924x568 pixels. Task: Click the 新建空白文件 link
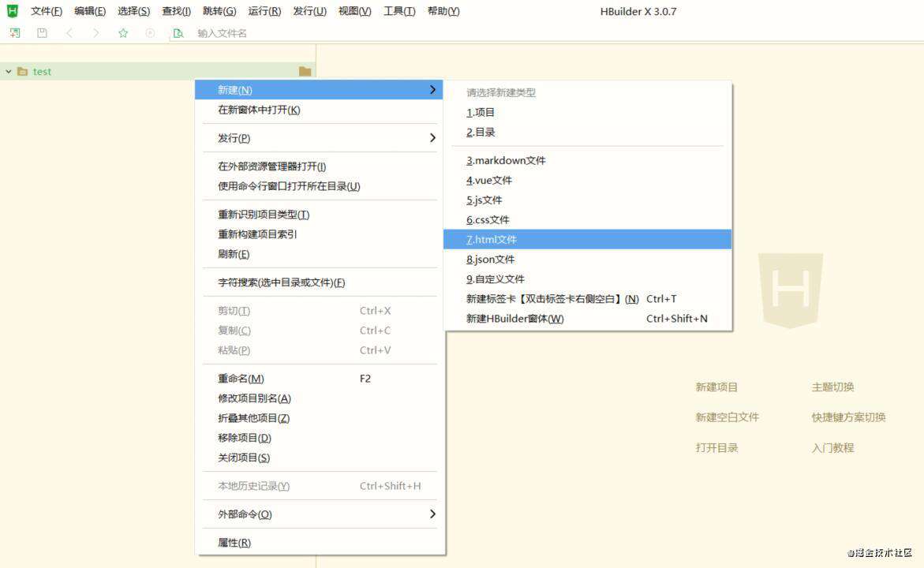pyautogui.click(x=728, y=417)
